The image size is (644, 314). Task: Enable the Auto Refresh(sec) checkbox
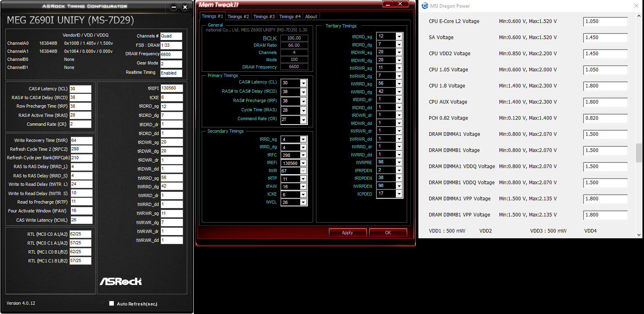112,304
